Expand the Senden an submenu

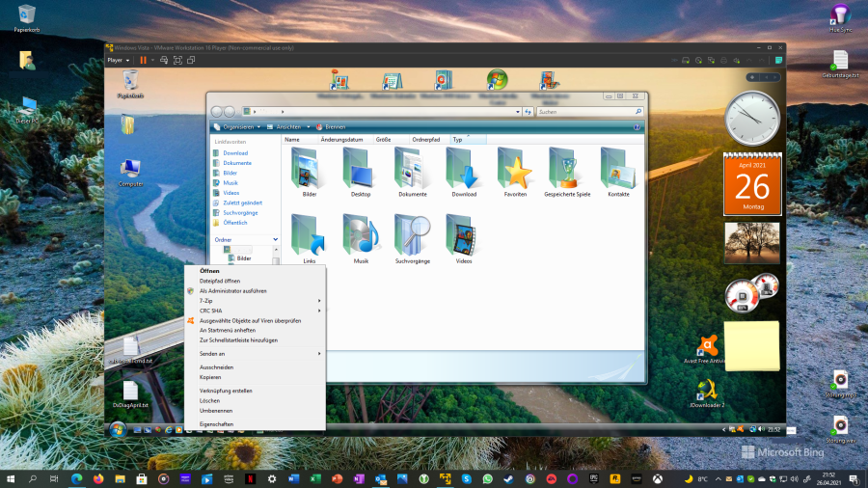tap(255, 354)
